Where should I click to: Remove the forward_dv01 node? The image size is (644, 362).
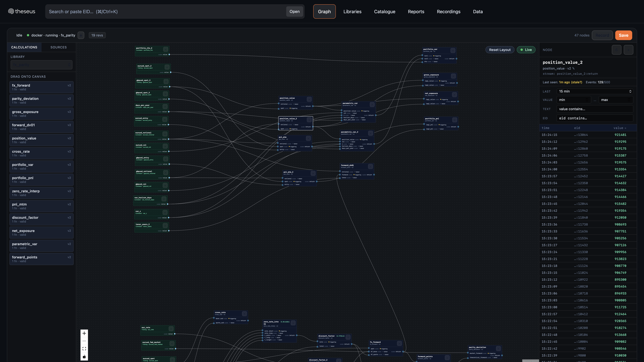tap(370, 166)
